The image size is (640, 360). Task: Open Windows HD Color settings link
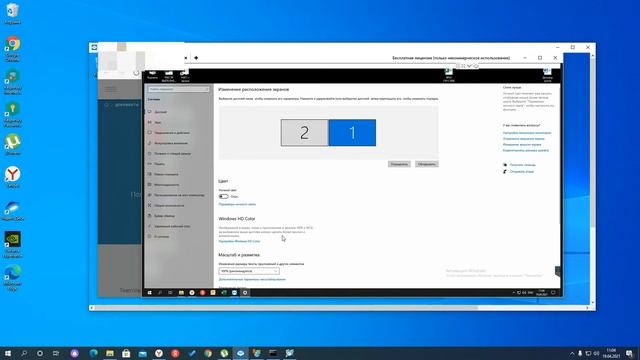[239, 241]
